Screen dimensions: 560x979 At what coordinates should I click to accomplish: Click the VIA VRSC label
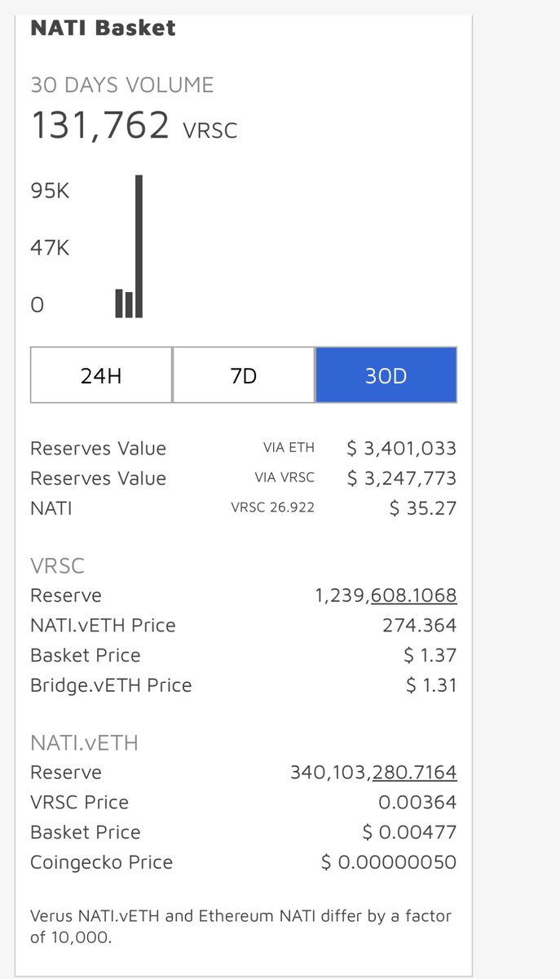(x=284, y=478)
